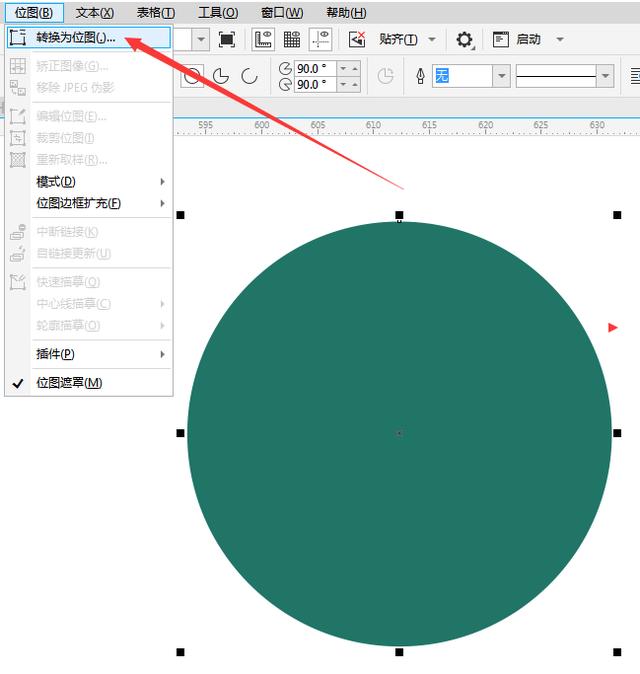Increase the starting angle with up arrow
Image resolution: width=640 pixels, height=674 pixels.
tap(355, 68)
